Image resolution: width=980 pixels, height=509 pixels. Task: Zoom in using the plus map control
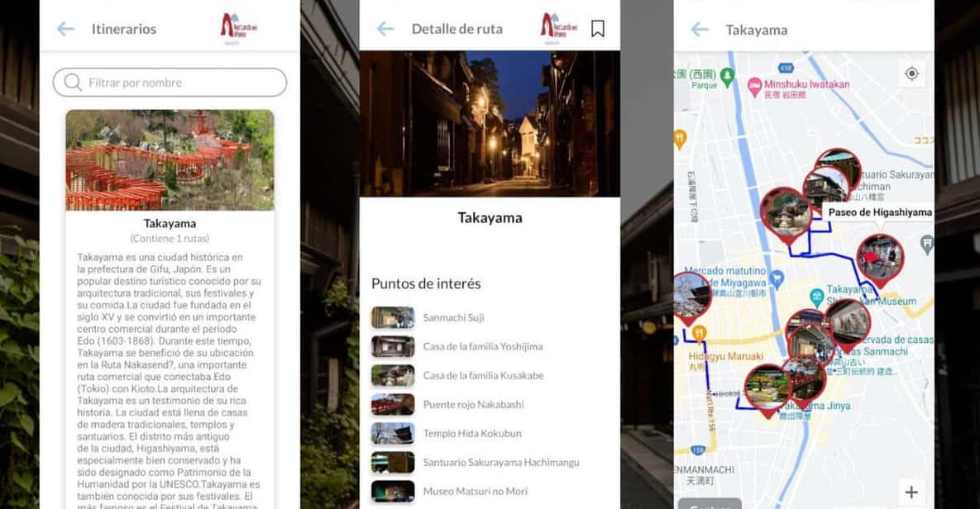[x=911, y=492]
